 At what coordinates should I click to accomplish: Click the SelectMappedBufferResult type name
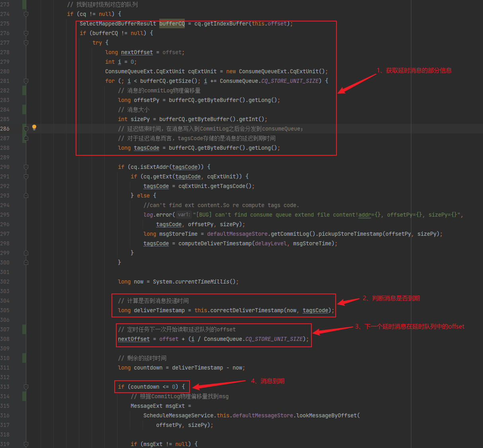click(x=118, y=23)
